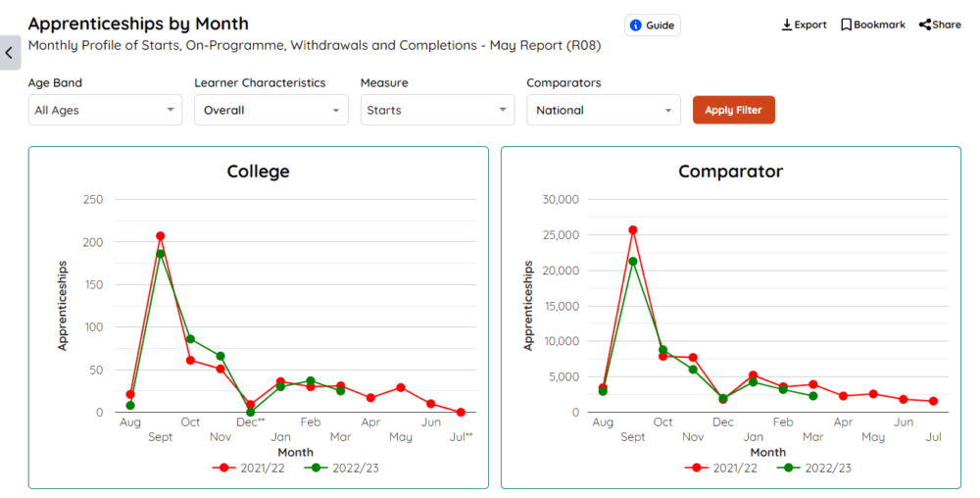
Task: Click College Jul 2021/22 red data point
Action: [x=461, y=412]
